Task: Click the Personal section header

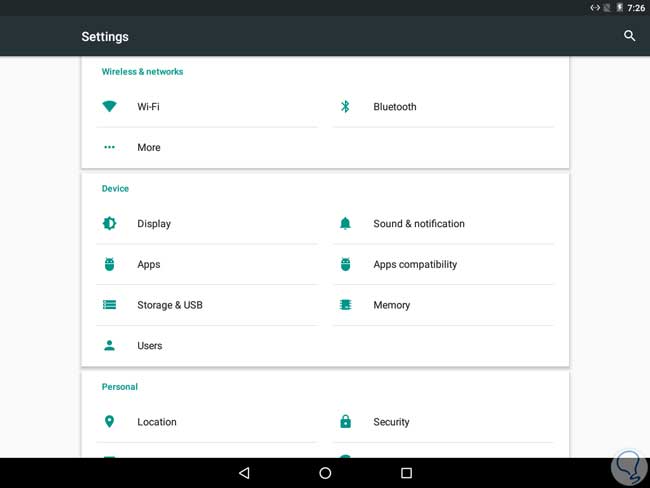Action: (x=120, y=386)
